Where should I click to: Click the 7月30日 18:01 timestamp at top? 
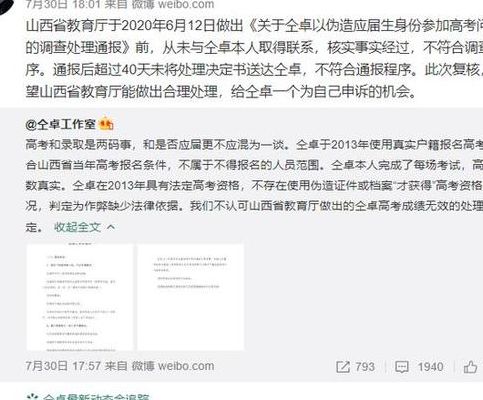(x=63, y=5)
